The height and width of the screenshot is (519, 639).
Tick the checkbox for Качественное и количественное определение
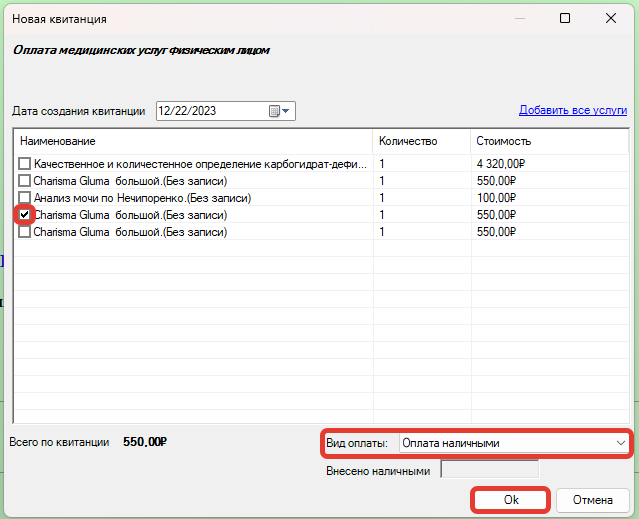pos(25,163)
